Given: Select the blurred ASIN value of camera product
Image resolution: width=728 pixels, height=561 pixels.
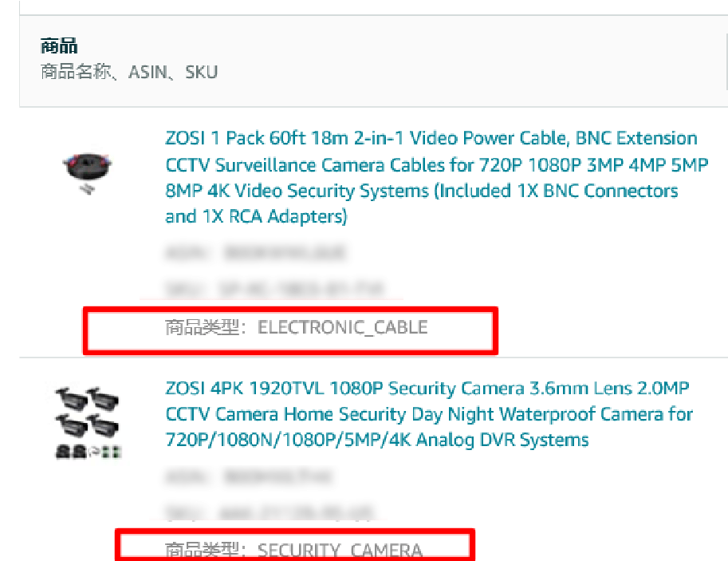Looking at the screenshot, I should [277, 477].
